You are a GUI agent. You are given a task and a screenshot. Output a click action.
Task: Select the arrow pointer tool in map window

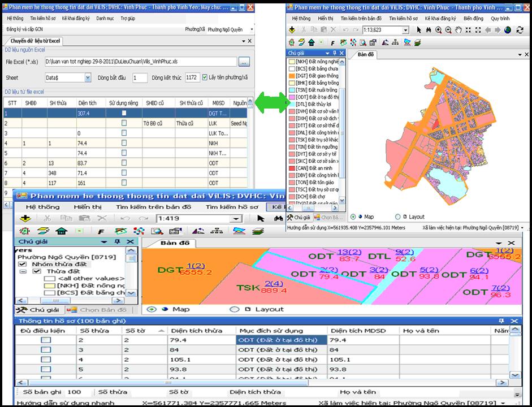(x=419, y=30)
